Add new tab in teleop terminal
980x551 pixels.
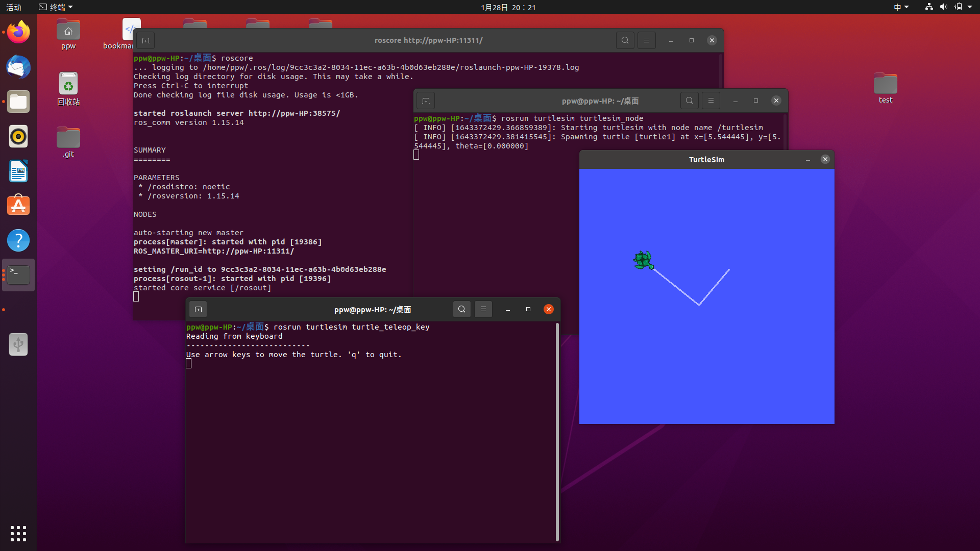pyautogui.click(x=199, y=309)
